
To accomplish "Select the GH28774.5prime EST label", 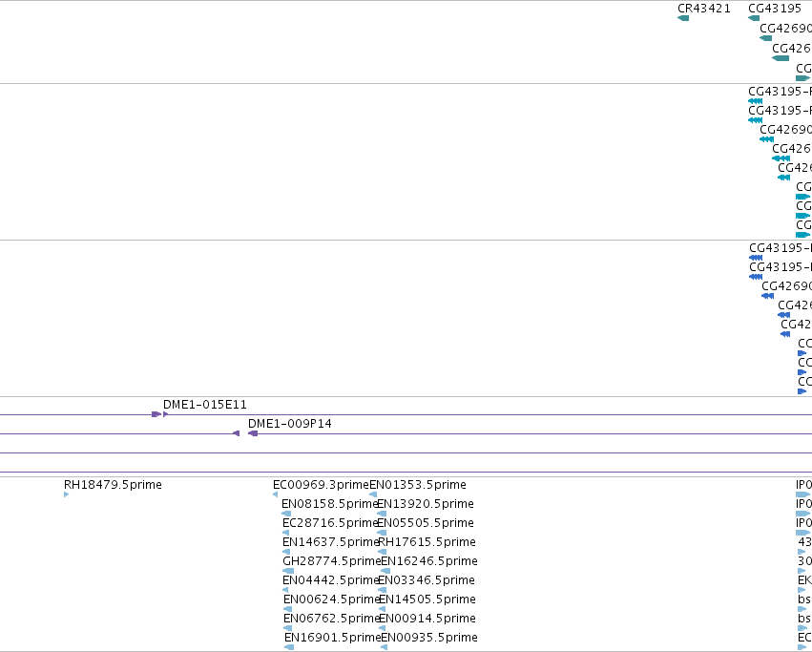I will coord(331,560).
